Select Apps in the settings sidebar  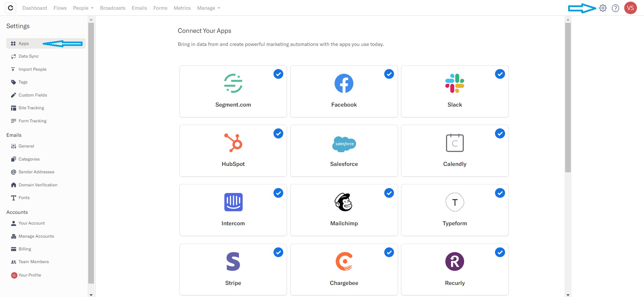click(x=46, y=44)
